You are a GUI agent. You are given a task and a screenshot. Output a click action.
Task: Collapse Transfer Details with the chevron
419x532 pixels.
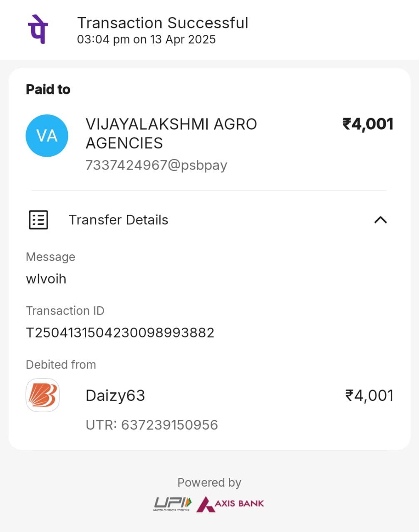point(380,220)
